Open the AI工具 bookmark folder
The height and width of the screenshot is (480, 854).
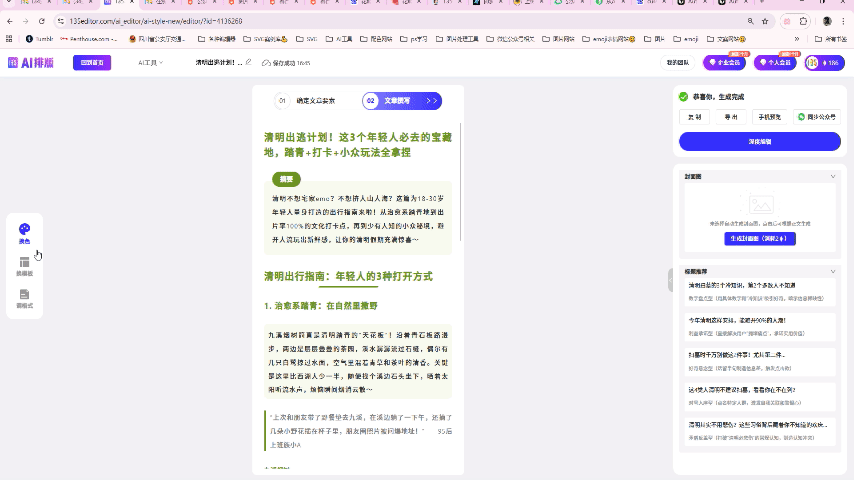[339, 39]
